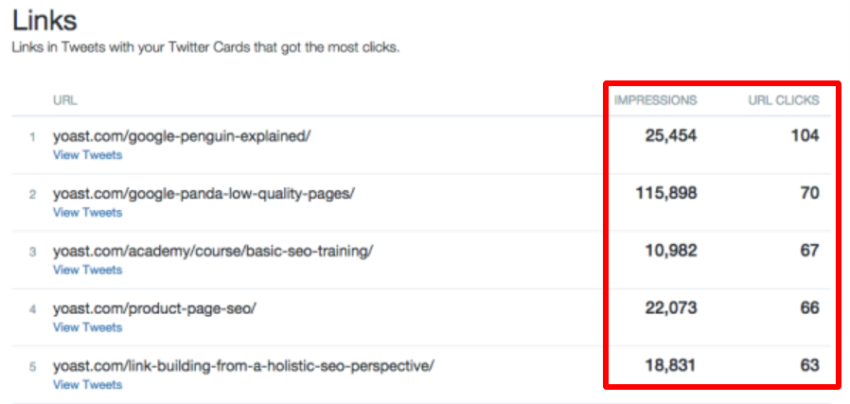850x404 pixels.
Task: Select the 115,898 impressions value
Action: point(666,193)
